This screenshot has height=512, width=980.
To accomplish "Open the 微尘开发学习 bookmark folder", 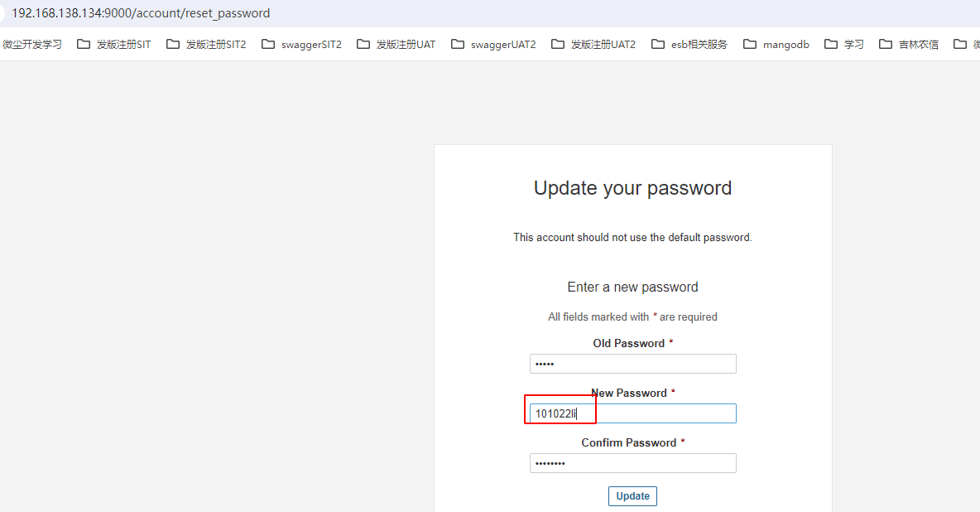I will (31, 44).
